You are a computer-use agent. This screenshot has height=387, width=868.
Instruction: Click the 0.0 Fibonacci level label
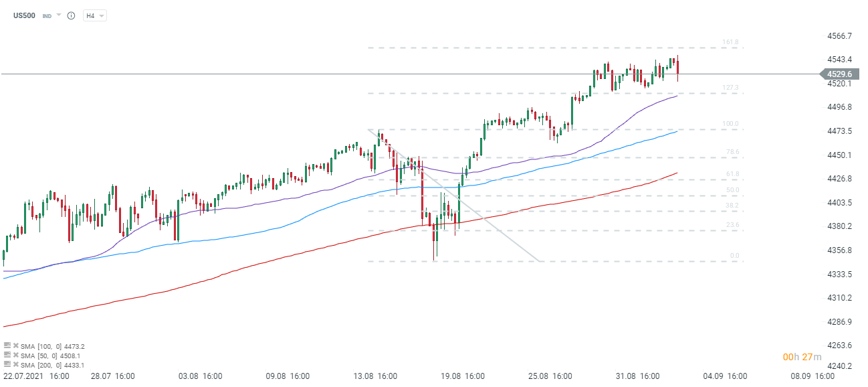[x=734, y=256]
